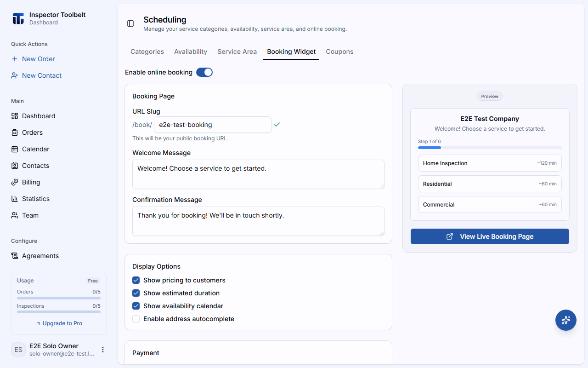Select the Booking Widget tab
Image resolution: width=588 pixels, height=368 pixels.
click(291, 52)
